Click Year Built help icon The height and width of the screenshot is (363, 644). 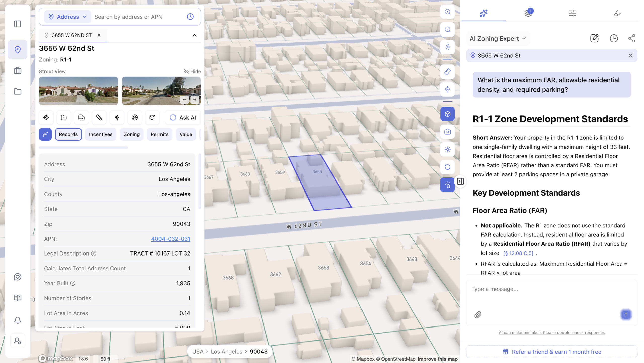click(73, 283)
